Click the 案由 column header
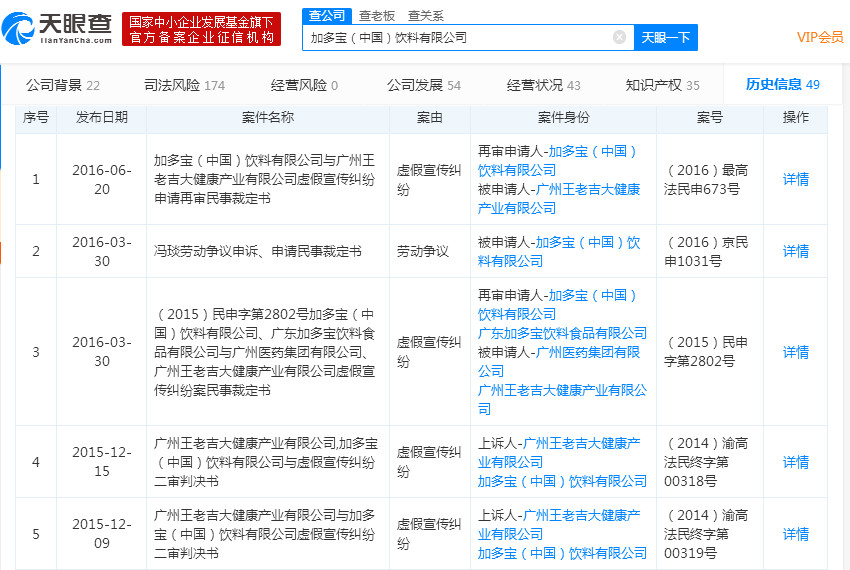The width and height of the screenshot is (850, 570). (430, 117)
